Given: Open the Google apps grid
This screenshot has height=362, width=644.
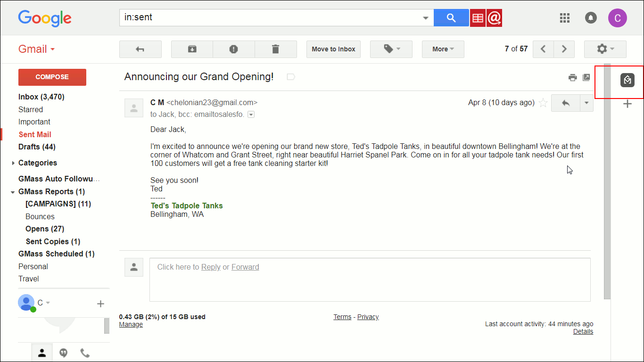Looking at the screenshot, I should click(564, 18).
